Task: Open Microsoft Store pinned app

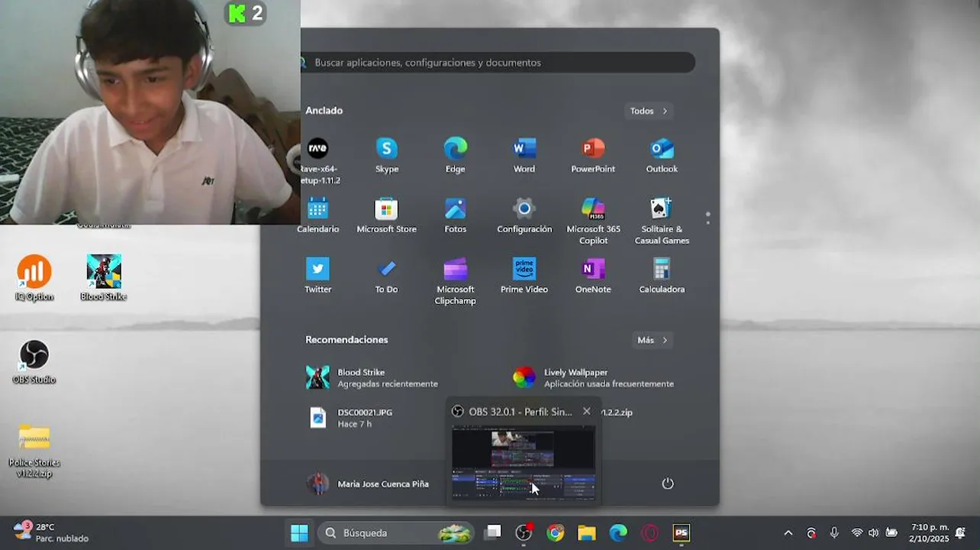Action: 387,215
